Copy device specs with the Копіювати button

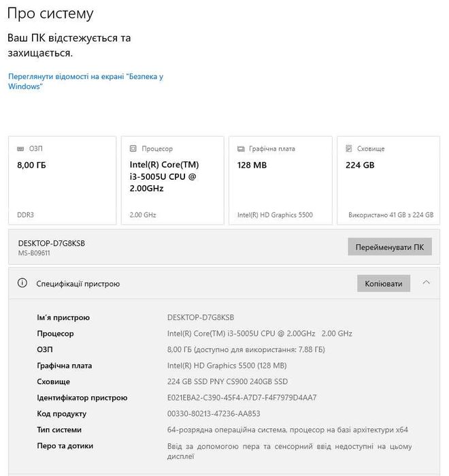pos(384,283)
